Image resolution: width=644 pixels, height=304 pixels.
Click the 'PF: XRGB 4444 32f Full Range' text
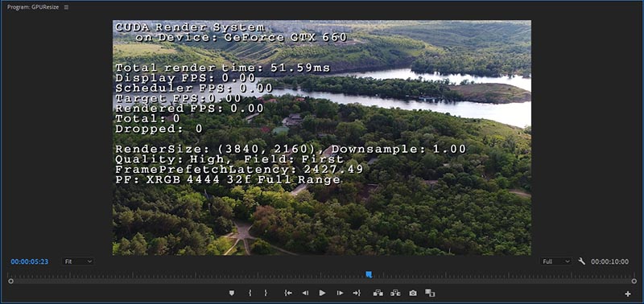(x=228, y=179)
